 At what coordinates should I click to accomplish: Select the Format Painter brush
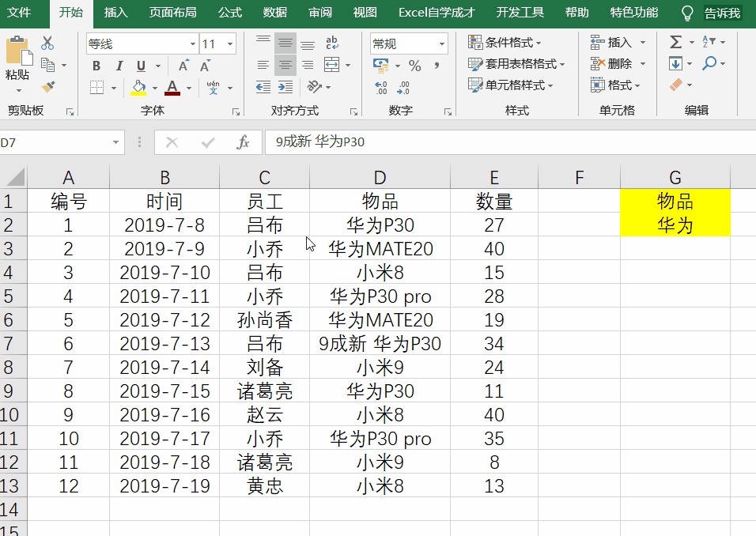(x=48, y=87)
